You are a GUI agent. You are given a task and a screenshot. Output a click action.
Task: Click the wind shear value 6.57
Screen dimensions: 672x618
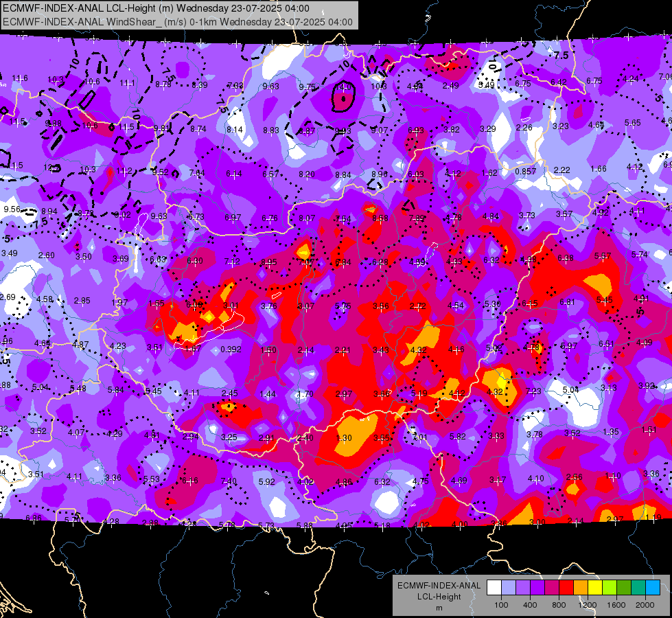[x=270, y=174]
